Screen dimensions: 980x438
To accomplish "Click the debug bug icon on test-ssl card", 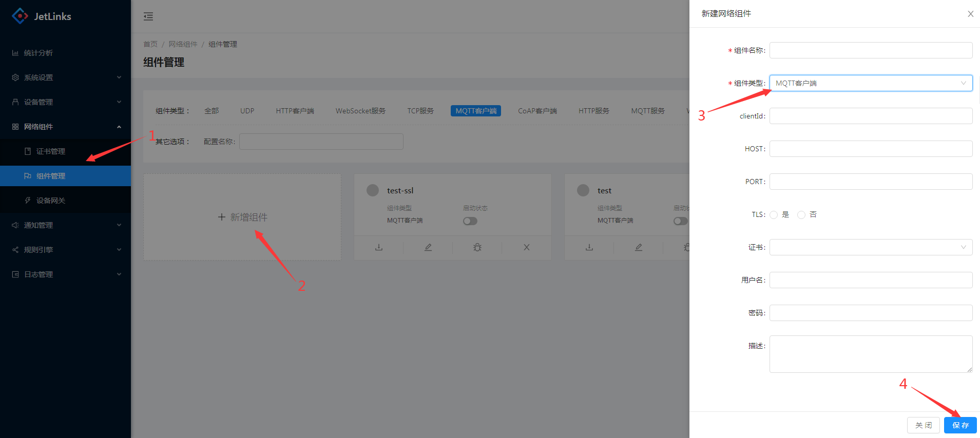I will [477, 247].
